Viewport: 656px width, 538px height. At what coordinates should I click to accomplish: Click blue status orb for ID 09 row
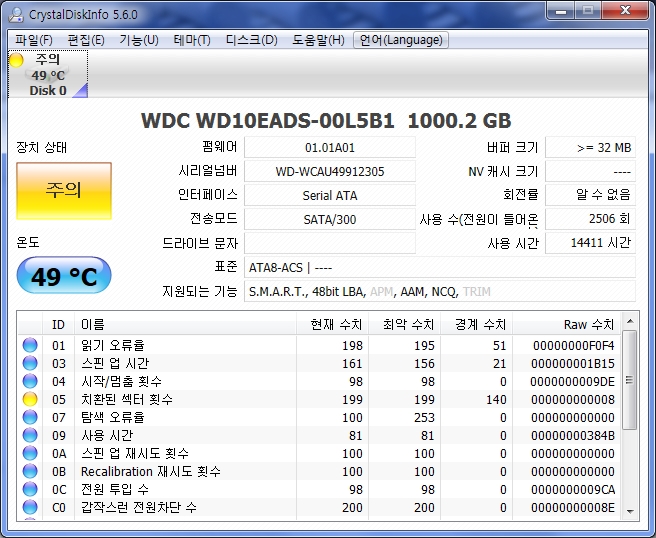(30, 435)
